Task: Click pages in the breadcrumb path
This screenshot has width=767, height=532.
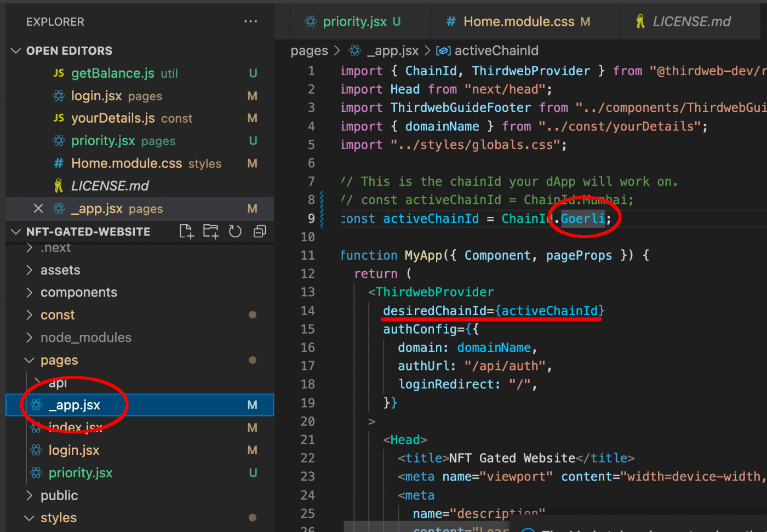Action: coord(309,51)
